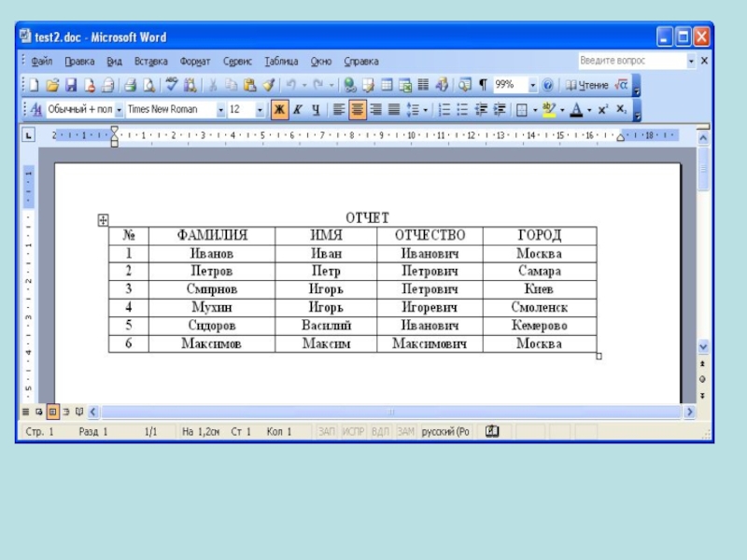Toggle italic formatting (К)
This screenshot has height=560, width=747.
coord(298,110)
